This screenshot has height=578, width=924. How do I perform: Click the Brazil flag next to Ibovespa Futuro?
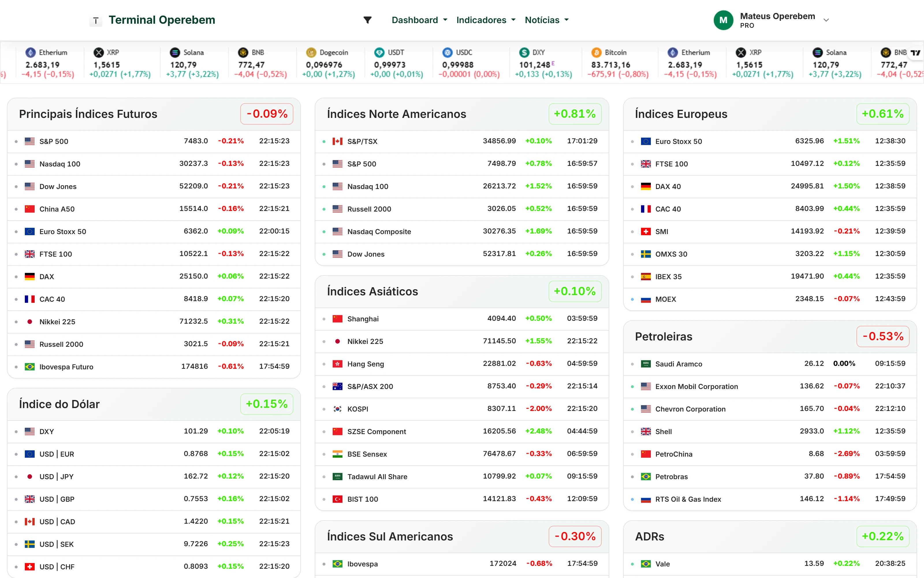[x=30, y=367]
